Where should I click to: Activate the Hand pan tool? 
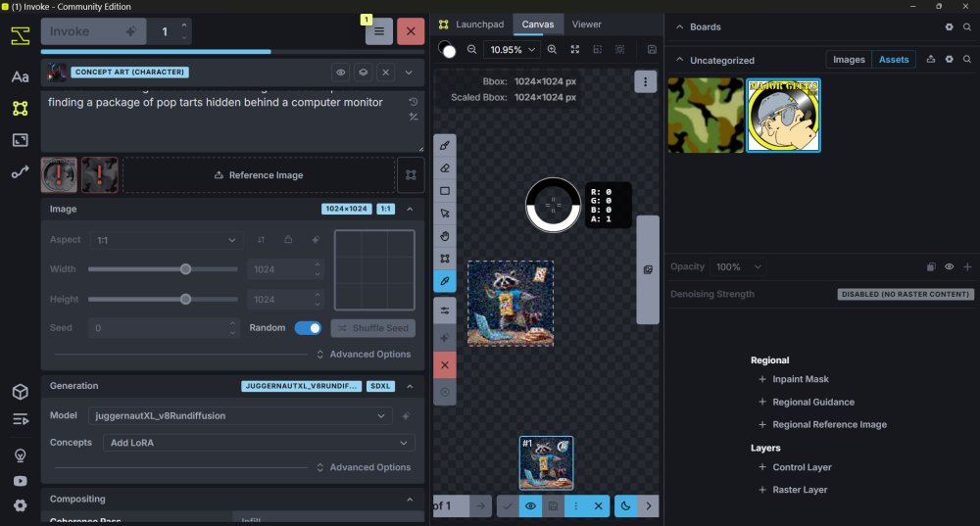tap(445, 236)
